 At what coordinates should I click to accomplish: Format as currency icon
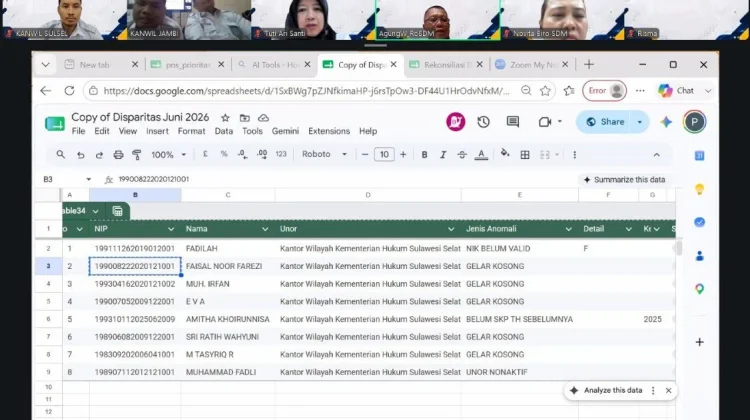point(205,154)
